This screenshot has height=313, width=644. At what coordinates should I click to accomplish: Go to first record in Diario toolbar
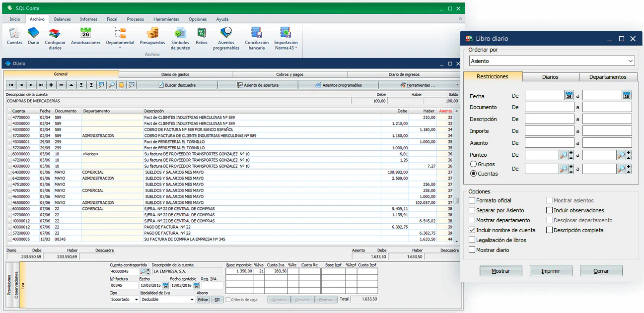[x=11, y=85]
